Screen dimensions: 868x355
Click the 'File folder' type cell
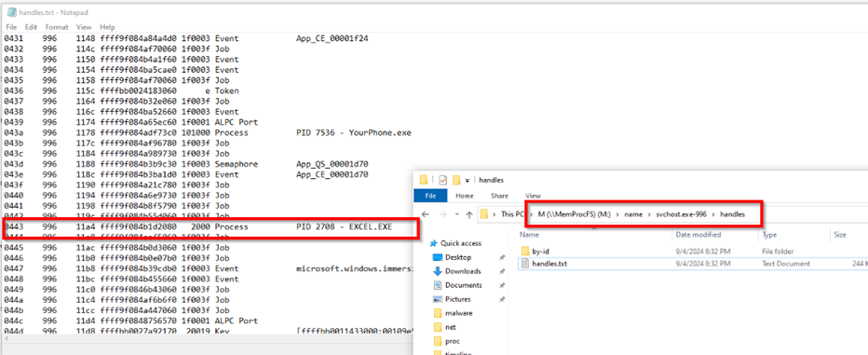779,252
